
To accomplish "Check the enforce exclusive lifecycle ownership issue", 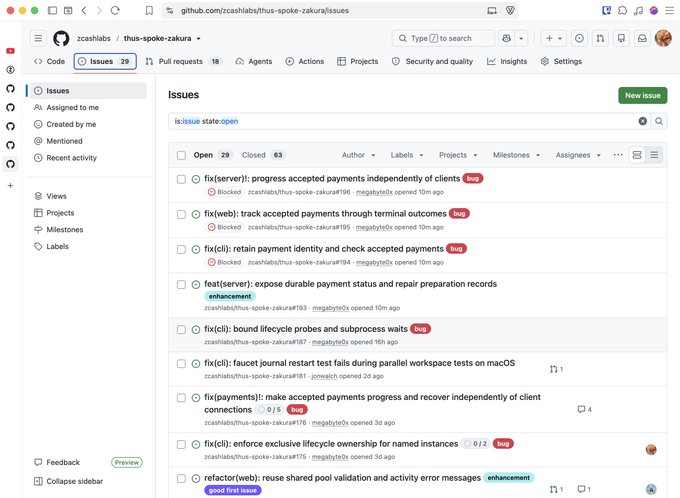I will coord(181,444).
